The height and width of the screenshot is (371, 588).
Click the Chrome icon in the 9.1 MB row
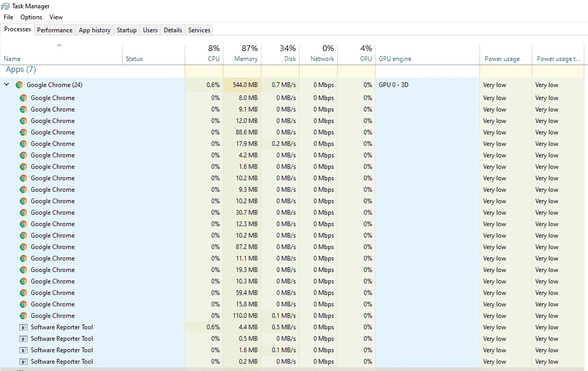(x=23, y=109)
